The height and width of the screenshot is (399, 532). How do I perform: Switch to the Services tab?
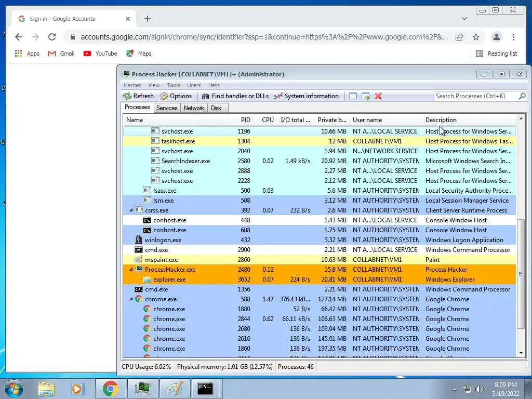pyautogui.click(x=167, y=108)
